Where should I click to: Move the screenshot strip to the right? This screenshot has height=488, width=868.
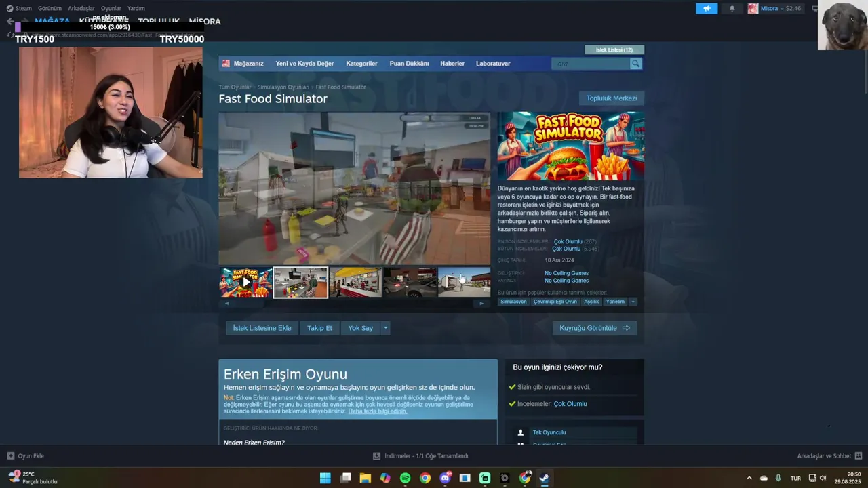pos(481,304)
